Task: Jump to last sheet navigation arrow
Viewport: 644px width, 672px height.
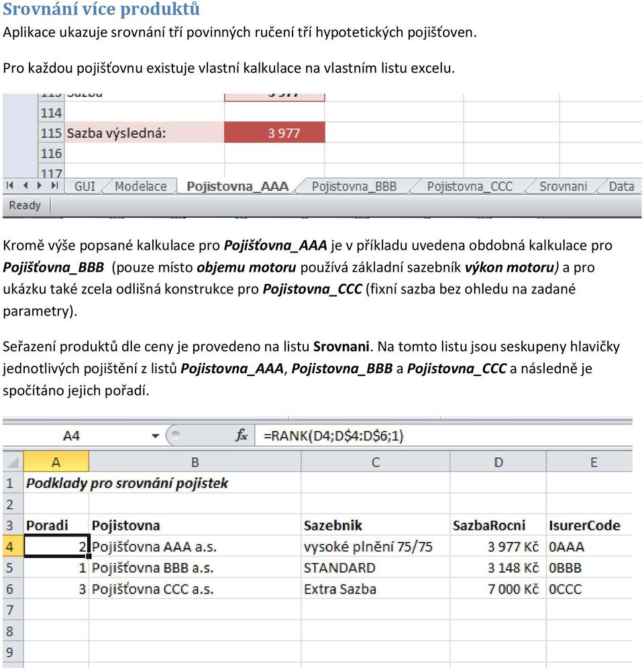Action: (54, 185)
